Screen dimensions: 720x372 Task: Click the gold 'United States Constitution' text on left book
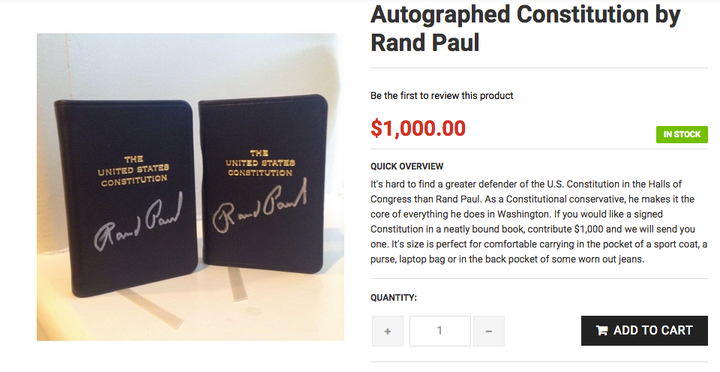(x=134, y=171)
